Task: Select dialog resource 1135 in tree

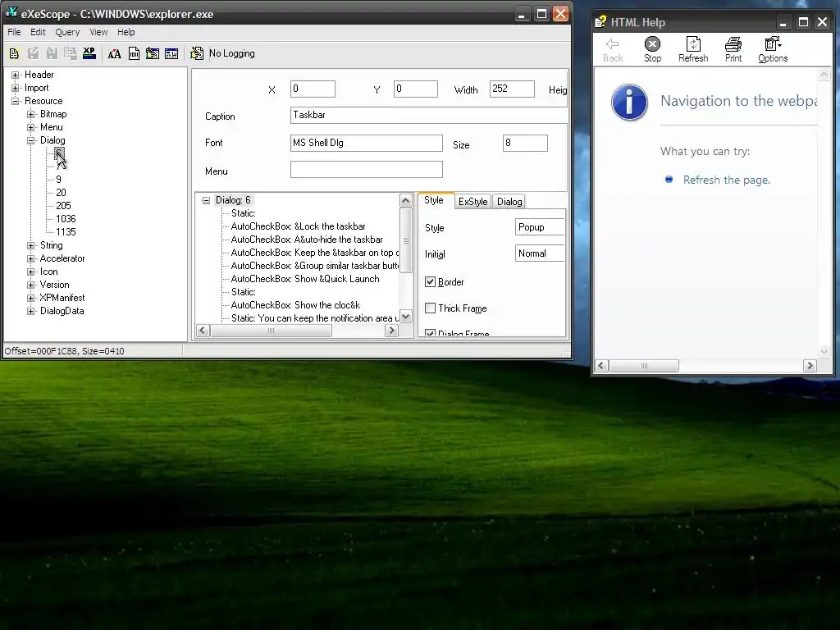Action: coord(66,232)
